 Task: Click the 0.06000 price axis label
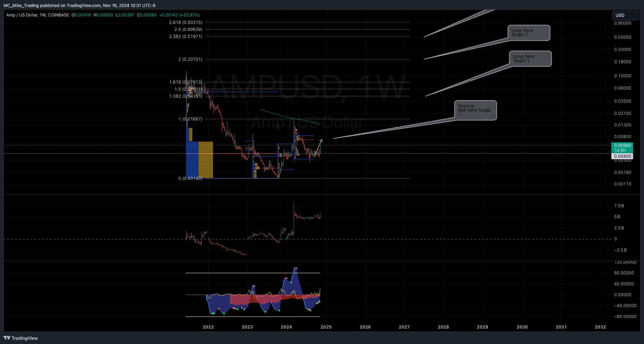coord(623,88)
